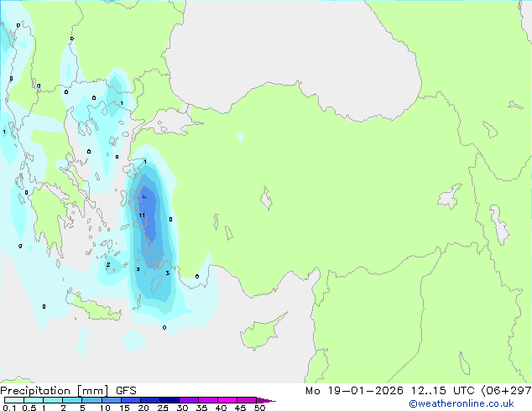Click the over-50 mm legend arrow tip
Viewport: 532px width, 411px height.
coord(266,400)
